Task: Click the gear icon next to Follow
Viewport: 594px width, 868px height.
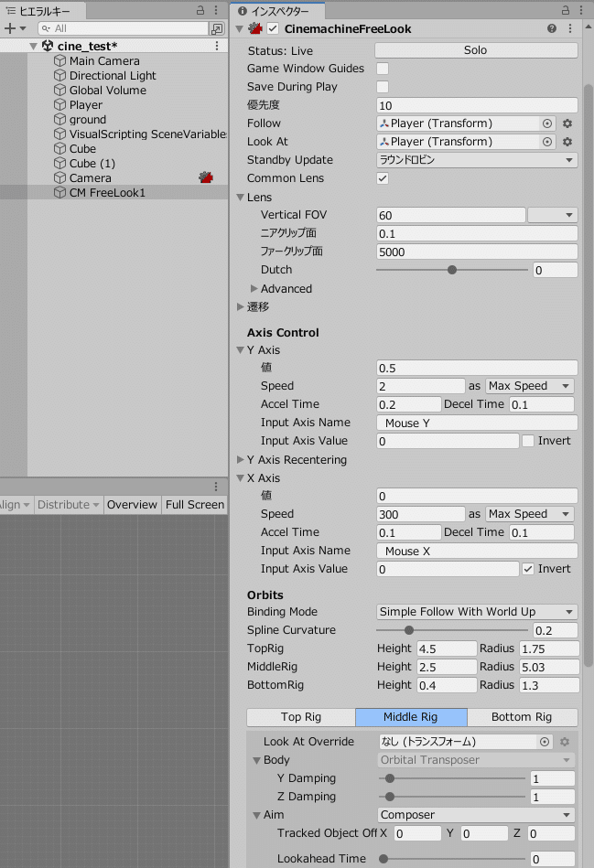Action: click(567, 123)
